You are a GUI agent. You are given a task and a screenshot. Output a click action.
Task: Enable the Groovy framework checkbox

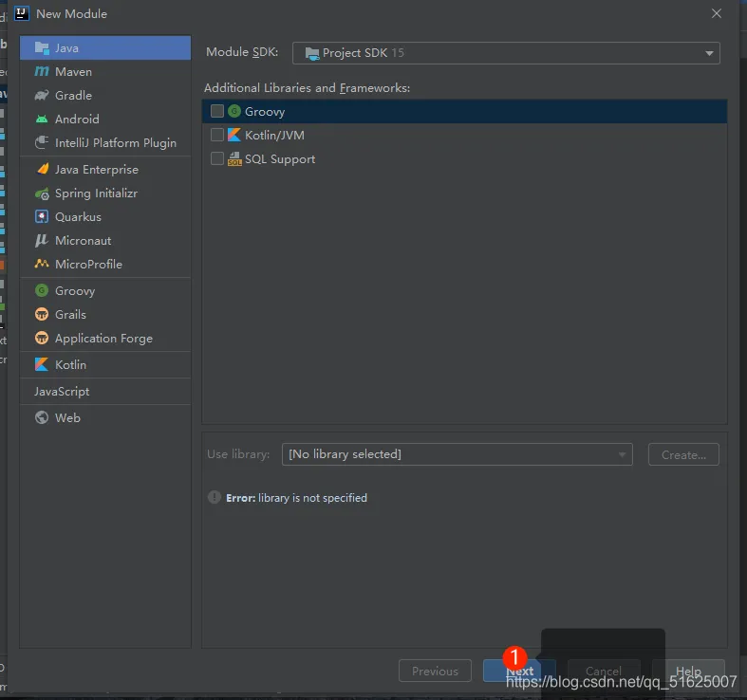pos(217,111)
